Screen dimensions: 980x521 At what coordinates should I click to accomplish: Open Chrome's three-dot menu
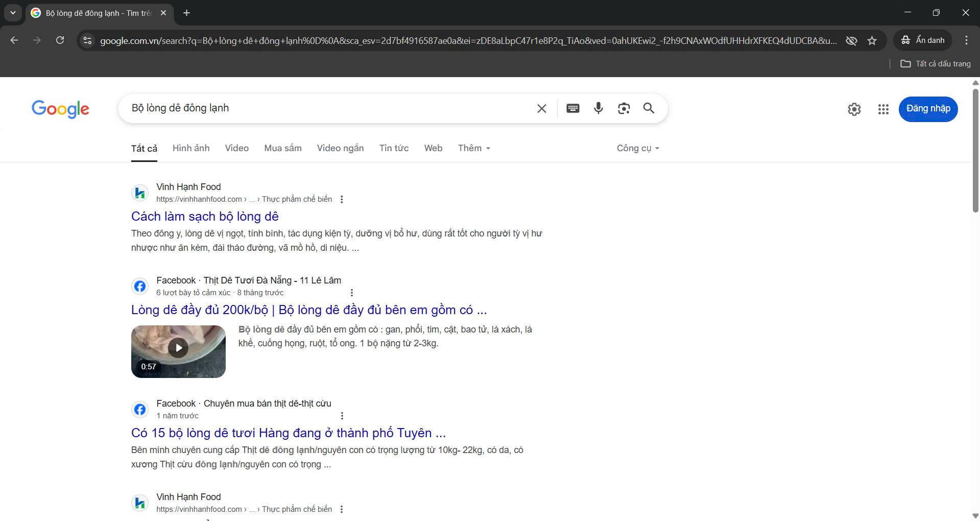click(966, 40)
